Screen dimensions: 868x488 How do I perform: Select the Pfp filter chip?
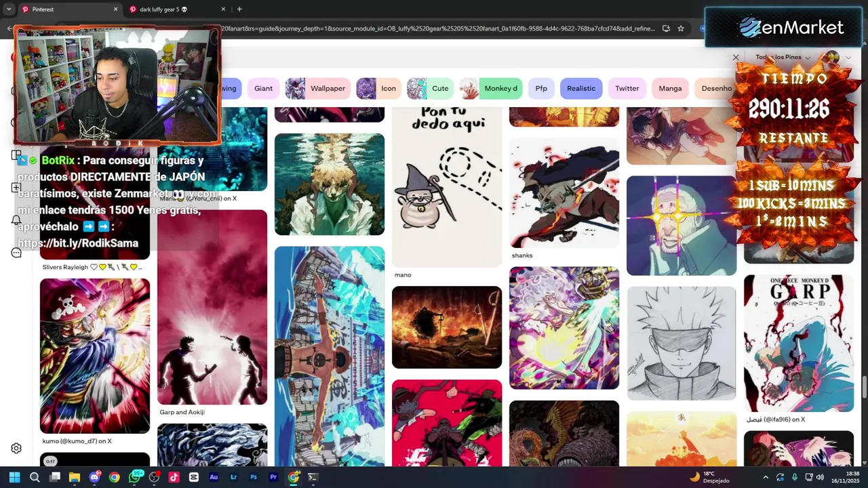[x=541, y=89]
